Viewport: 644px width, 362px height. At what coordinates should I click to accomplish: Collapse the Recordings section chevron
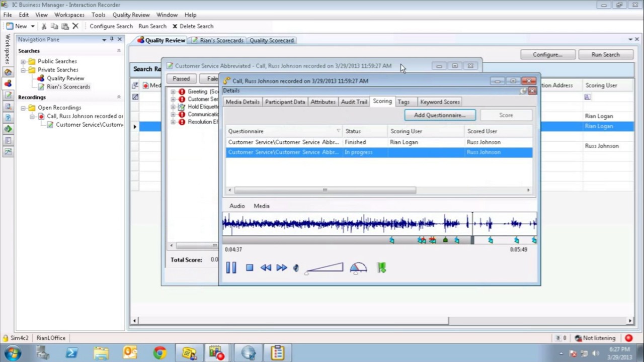119,97
